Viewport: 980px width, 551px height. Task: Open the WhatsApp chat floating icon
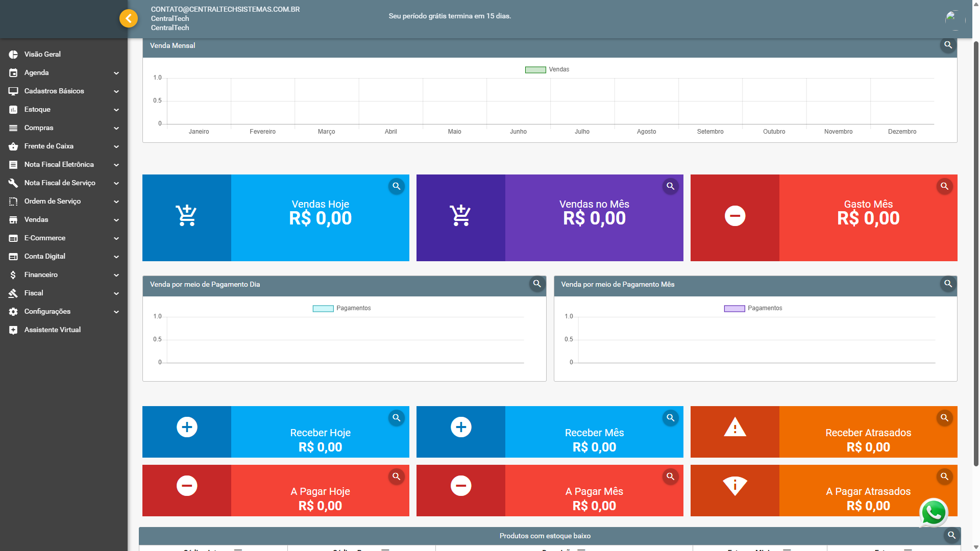click(x=934, y=513)
